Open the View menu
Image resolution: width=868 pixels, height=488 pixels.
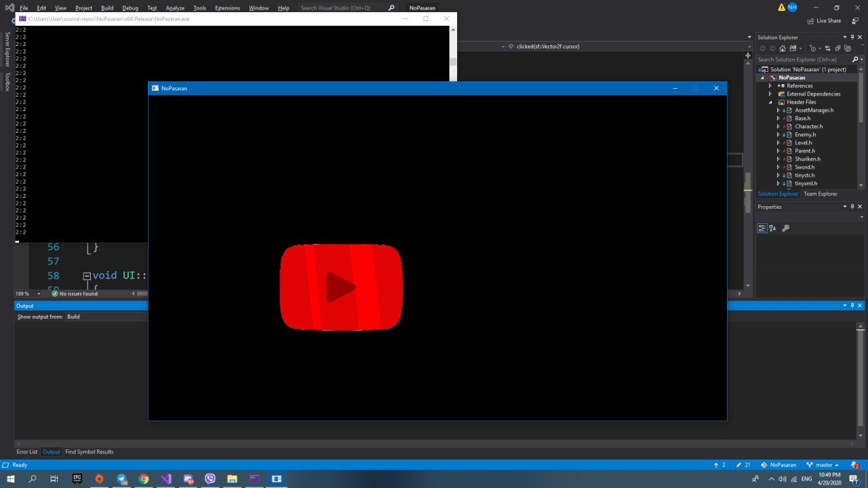(x=60, y=8)
